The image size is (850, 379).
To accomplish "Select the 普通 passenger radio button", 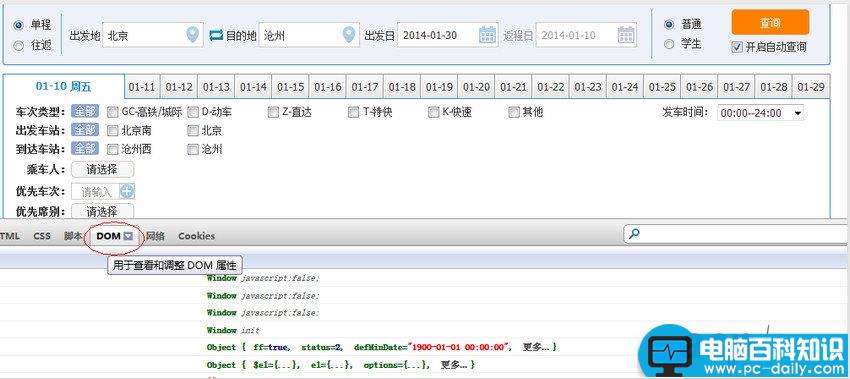I will pos(669,24).
